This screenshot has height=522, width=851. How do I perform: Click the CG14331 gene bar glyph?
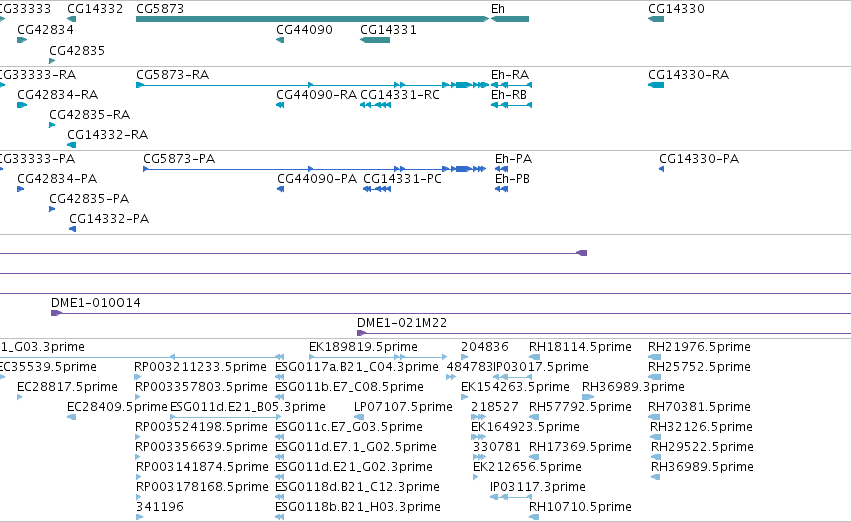click(375, 40)
